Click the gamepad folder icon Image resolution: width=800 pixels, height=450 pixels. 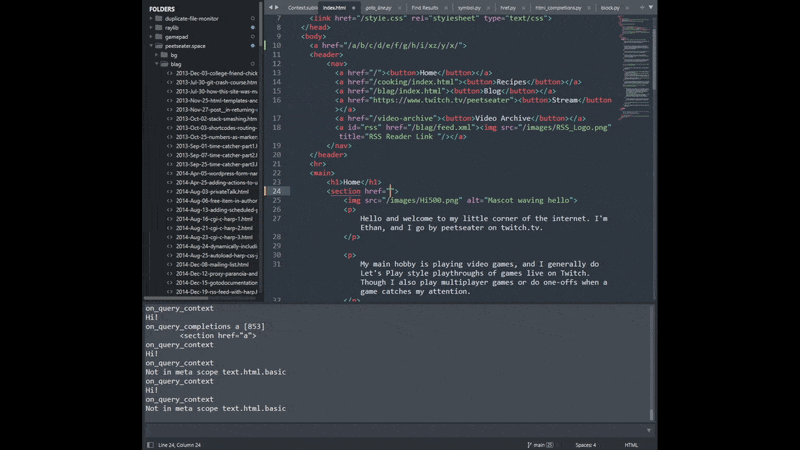pos(159,37)
